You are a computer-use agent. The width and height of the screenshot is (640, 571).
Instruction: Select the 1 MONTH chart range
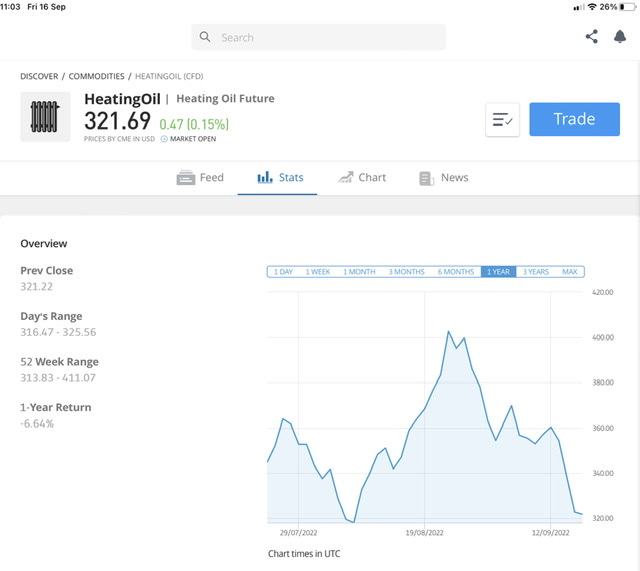pos(359,272)
